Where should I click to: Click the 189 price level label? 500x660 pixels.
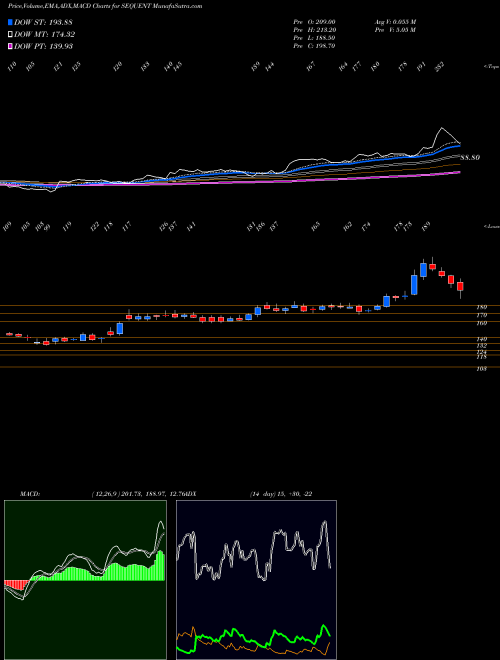[481, 307]
